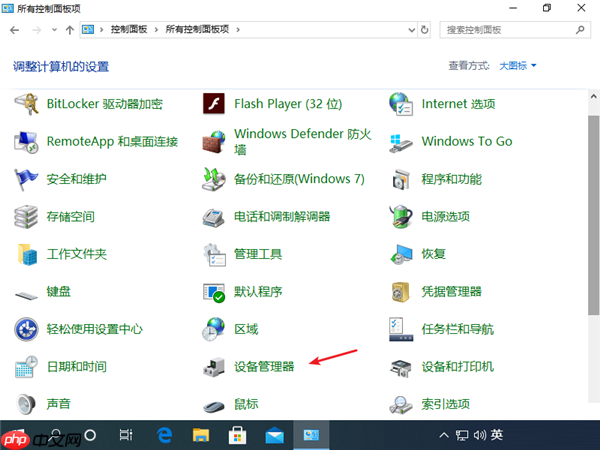This screenshot has width=600, height=450.
Task: Open BitLocker drive encryption icon
Action: click(26, 104)
